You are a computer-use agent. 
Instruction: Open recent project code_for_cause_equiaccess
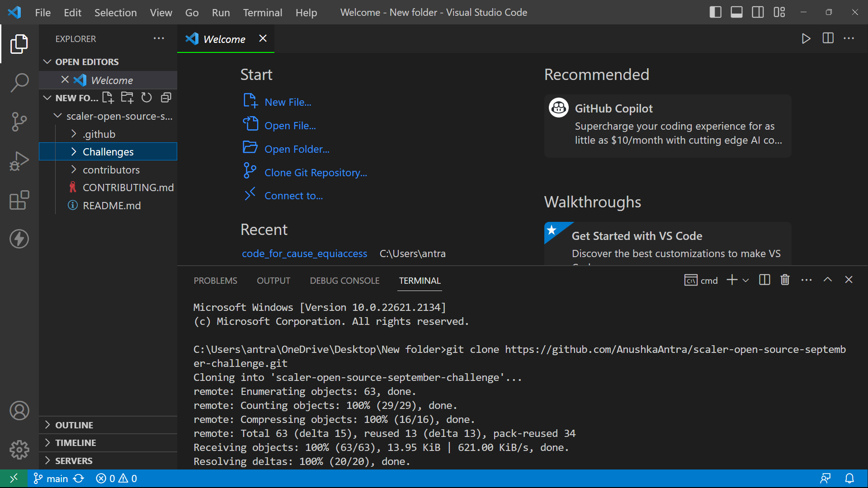point(305,253)
